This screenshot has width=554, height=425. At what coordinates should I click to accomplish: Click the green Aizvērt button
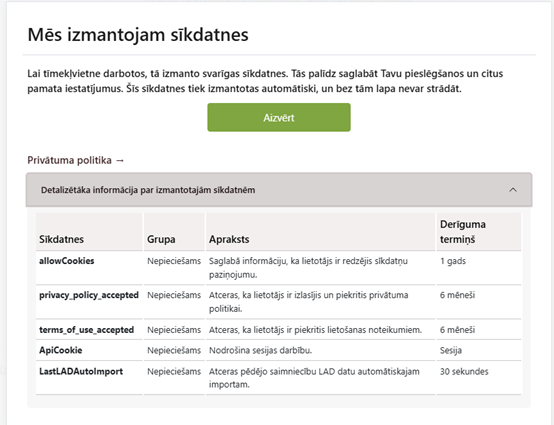tap(279, 117)
